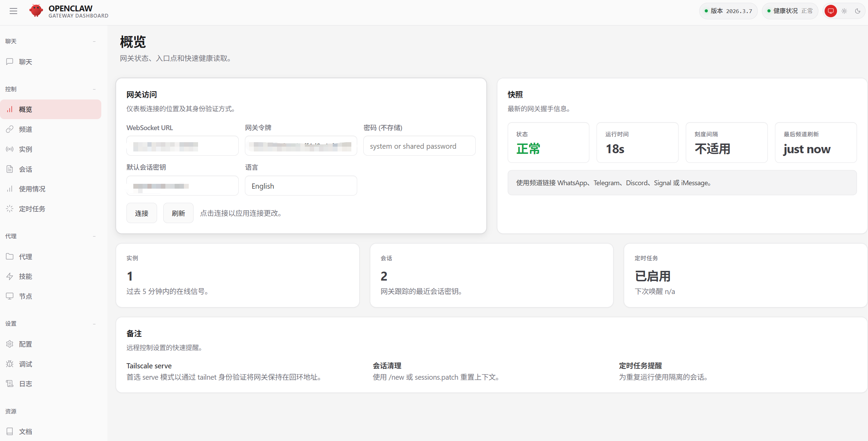This screenshot has height=441, width=868.
Task: Click the radio signal icon beside 实例
Action: pyautogui.click(x=10, y=149)
